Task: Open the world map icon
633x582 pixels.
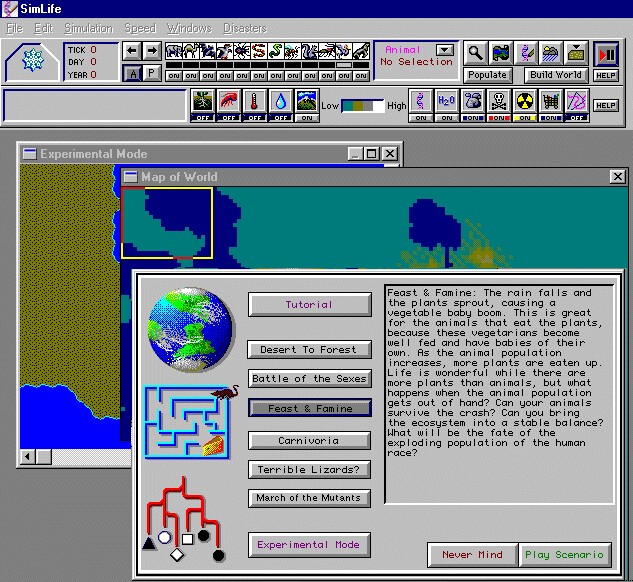Action: point(501,53)
